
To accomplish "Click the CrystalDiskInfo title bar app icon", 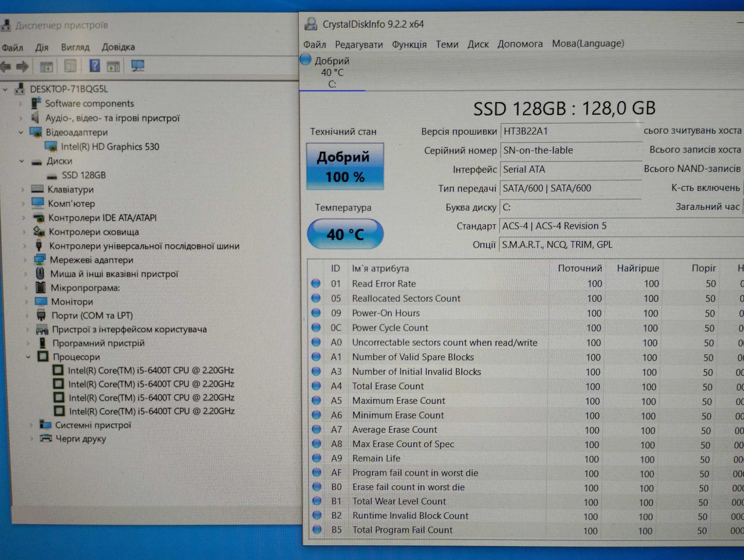I will (x=311, y=24).
